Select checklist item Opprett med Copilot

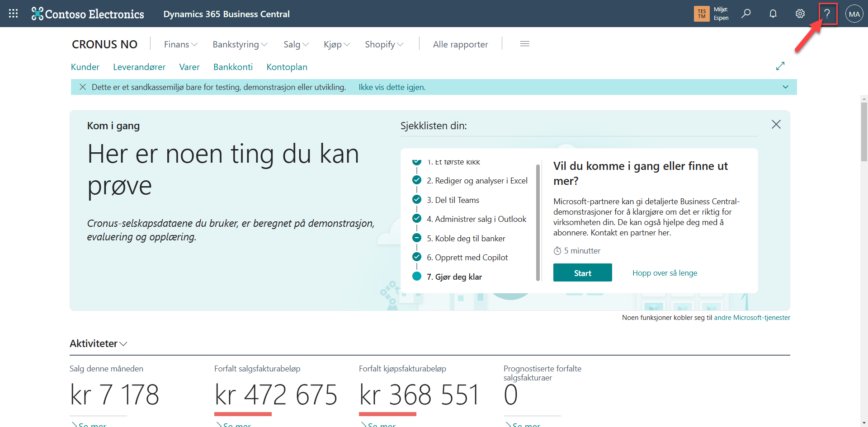pos(467,257)
